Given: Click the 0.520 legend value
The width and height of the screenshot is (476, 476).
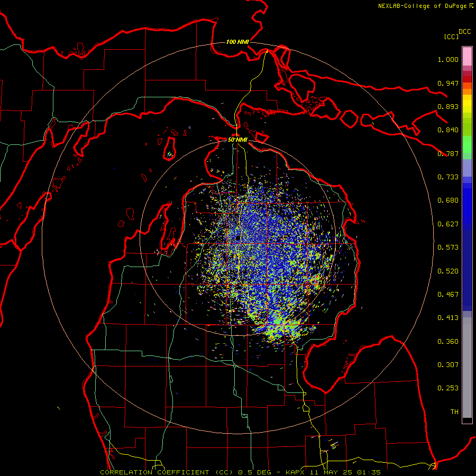Looking at the screenshot, I should [448, 271].
